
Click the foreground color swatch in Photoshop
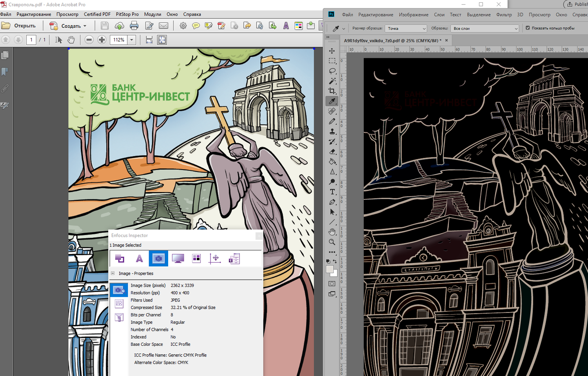(x=330, y=269)
